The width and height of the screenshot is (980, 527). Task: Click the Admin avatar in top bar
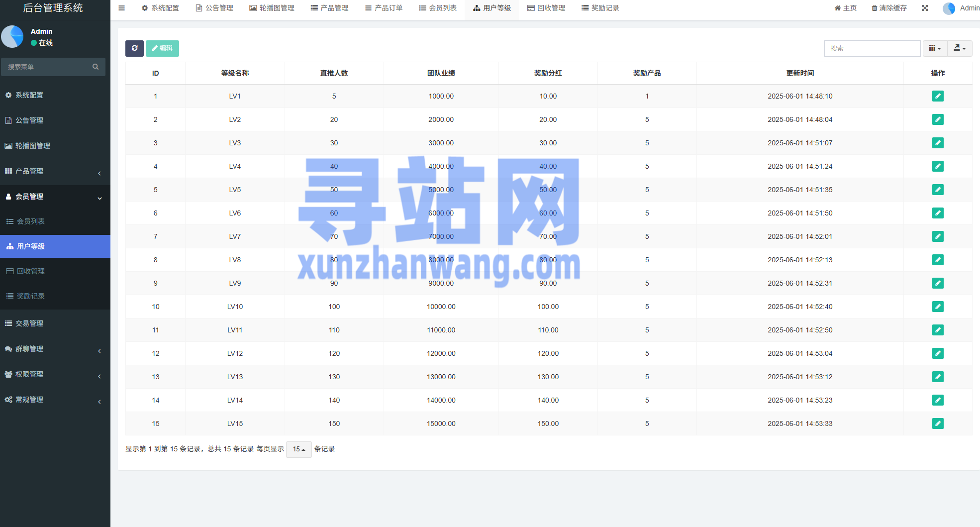click(x=949, y=8)
